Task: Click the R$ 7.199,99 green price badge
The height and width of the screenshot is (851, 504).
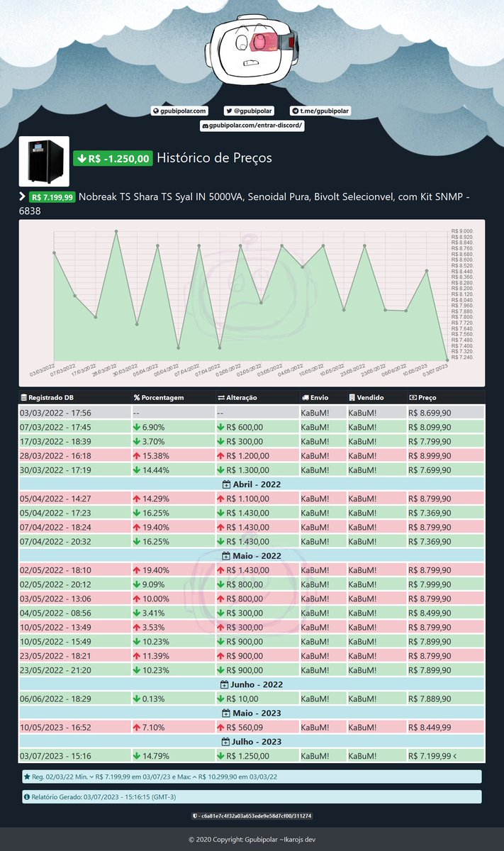Action: (x=52, y=196)
